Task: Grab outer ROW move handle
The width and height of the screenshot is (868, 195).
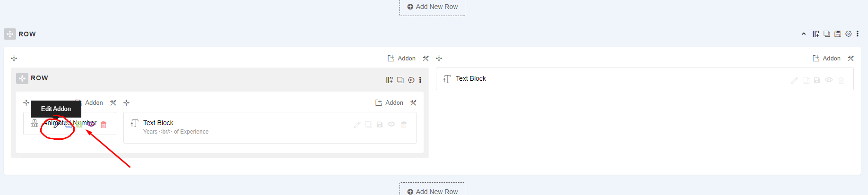Action: (10, 34)
